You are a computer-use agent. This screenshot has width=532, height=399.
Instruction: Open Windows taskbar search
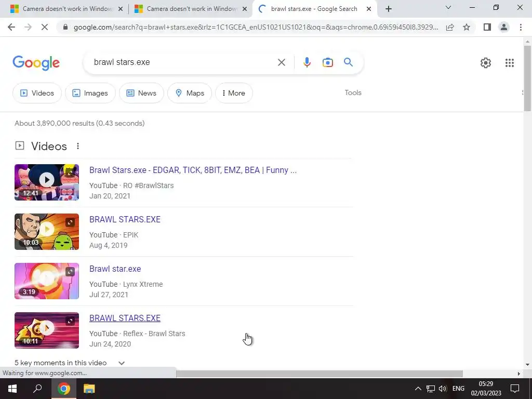(37, 389)
